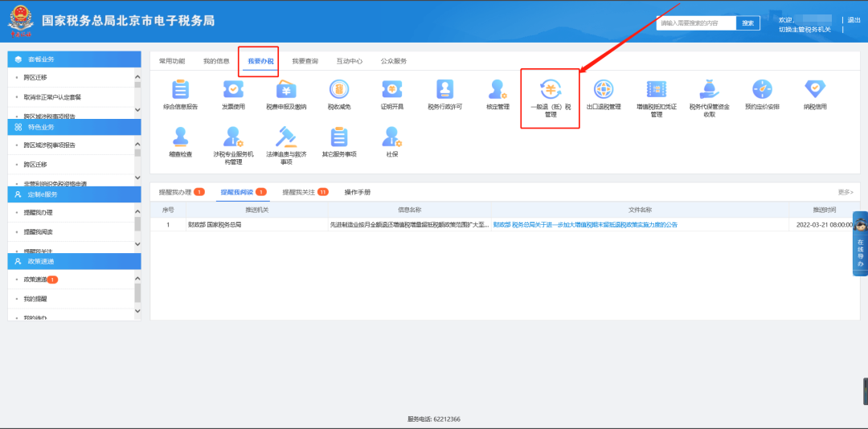Open the 在线导办 floating assistant
Viewport: 868px width, 429px height.
coord(860,243)
